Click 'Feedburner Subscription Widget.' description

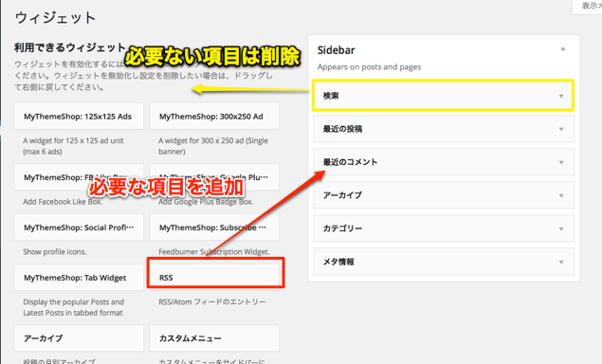point(214,252)
